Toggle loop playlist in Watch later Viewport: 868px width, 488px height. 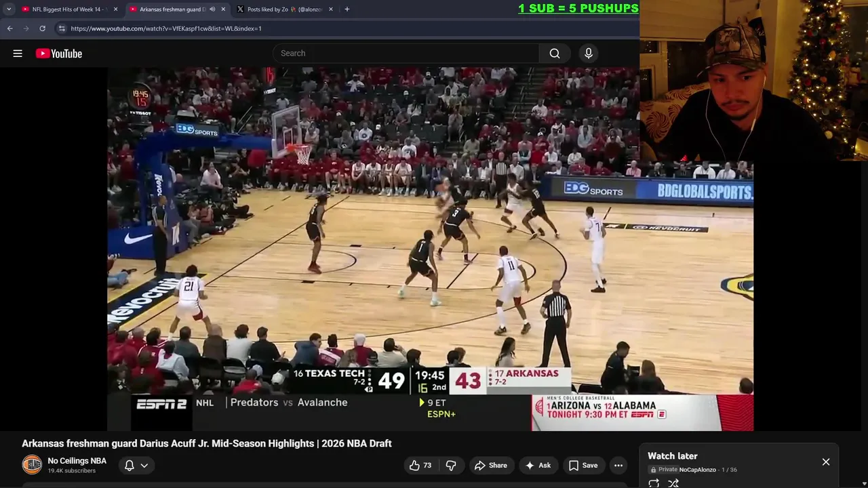coord(654,483)
